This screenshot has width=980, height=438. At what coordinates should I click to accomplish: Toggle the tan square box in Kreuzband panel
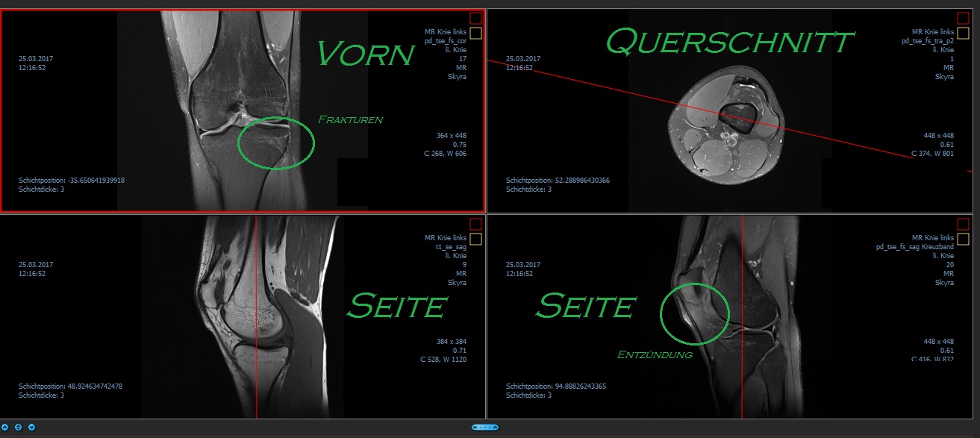[x=963, y=239]
